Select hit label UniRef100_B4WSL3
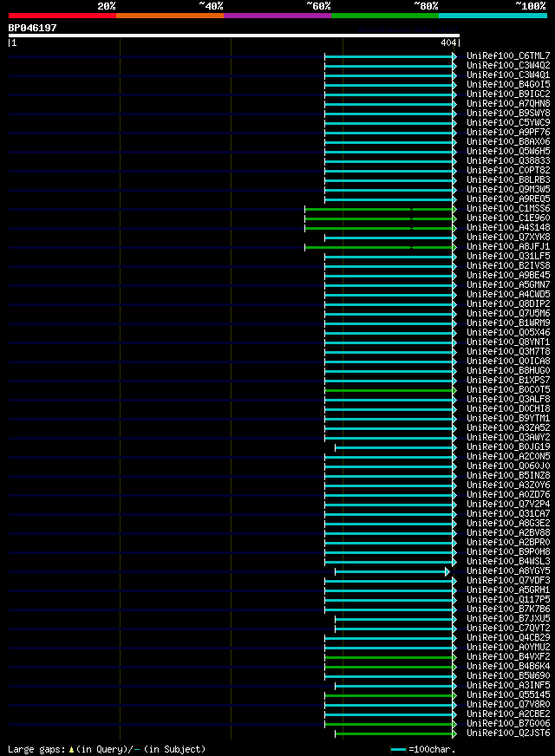The width and height of the screenshot is (555, 756). click(x=508, y=562)
